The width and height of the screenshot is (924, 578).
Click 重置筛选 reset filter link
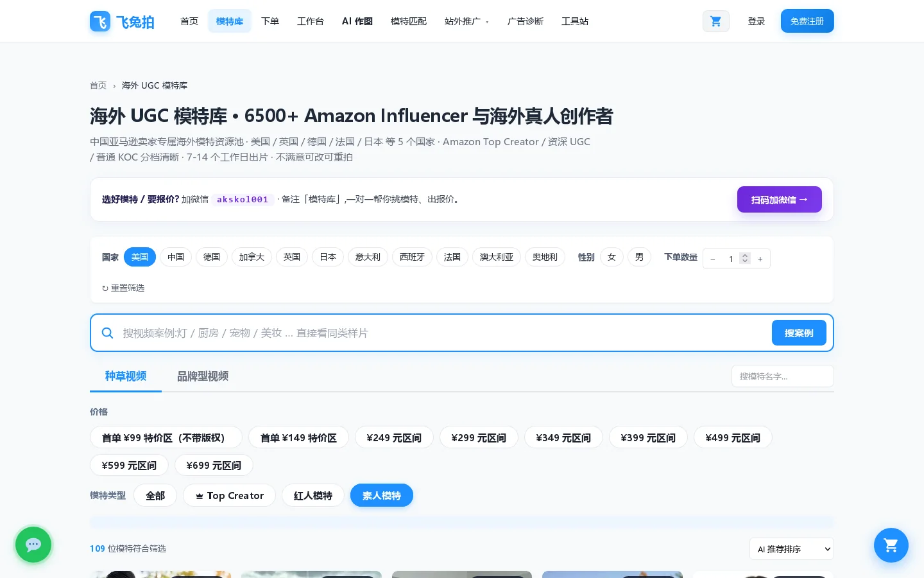(123, 288)
